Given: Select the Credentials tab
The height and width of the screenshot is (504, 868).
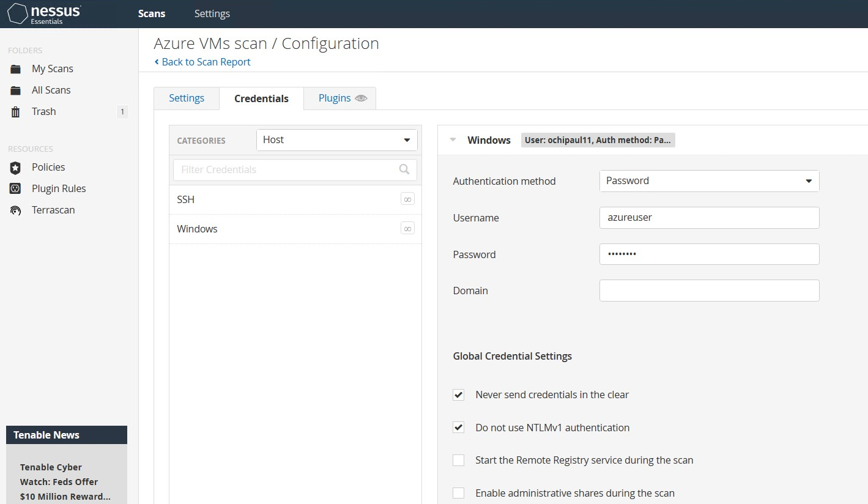Looking at the screenshot, I should point(261,98).
